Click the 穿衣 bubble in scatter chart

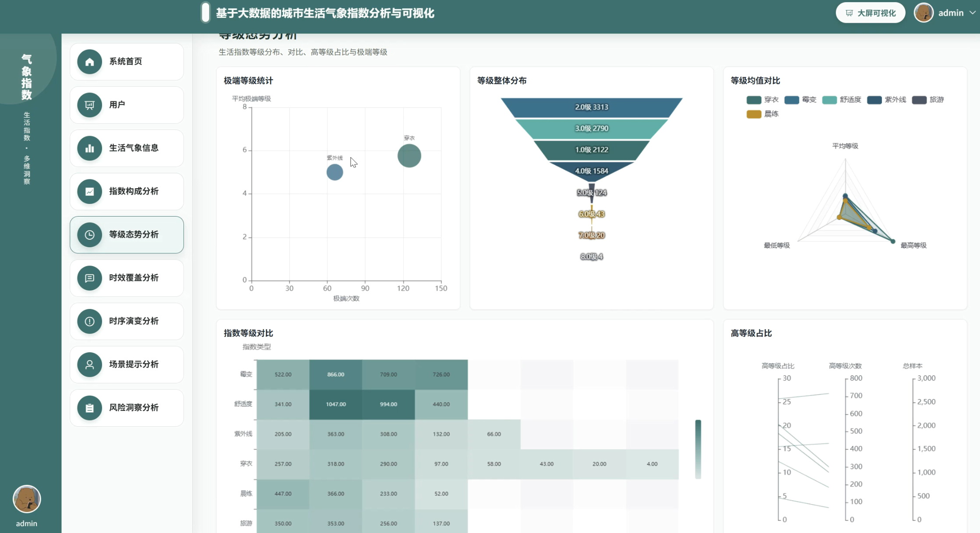pos(409,156)
